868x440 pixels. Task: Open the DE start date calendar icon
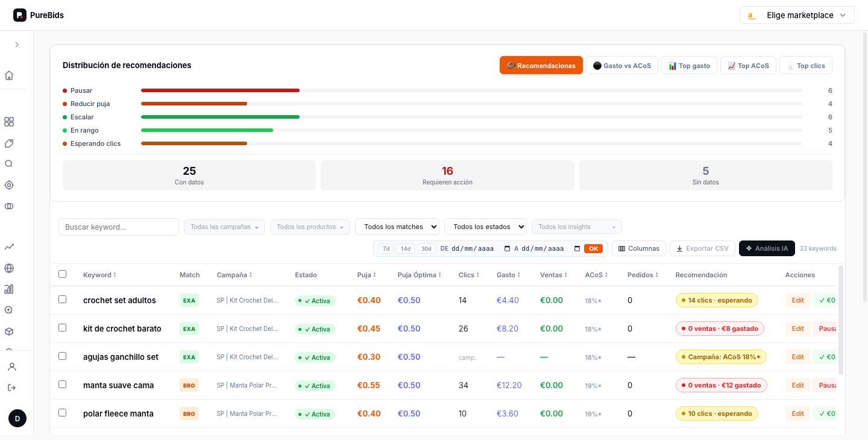[x=507, y=248]
